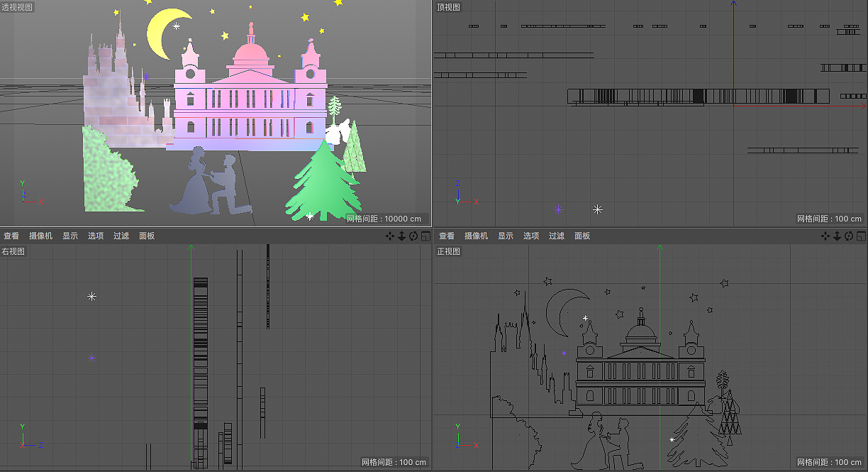Maximize the right view with its toggle icon
This screenshot has height=472, width=868.
point(425,236)
